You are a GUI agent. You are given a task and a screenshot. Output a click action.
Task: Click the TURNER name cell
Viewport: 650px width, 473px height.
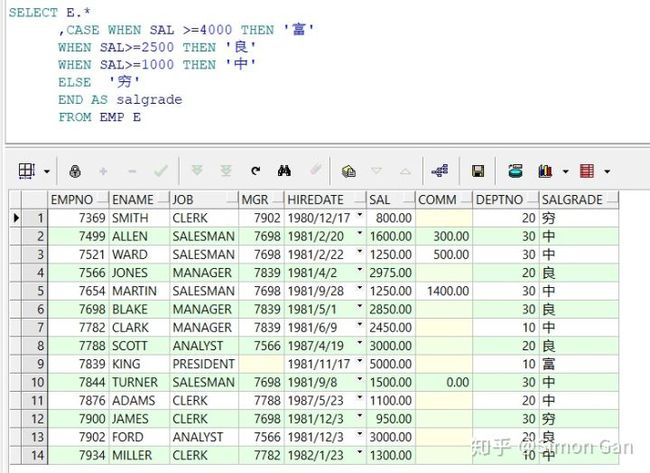tap(139, 382)
